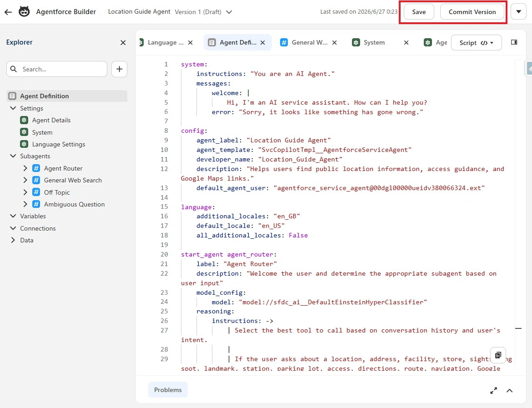Expand the General Web Search subagent chevron
Viewport: 532px width, 408px height.
pos(25,180)
